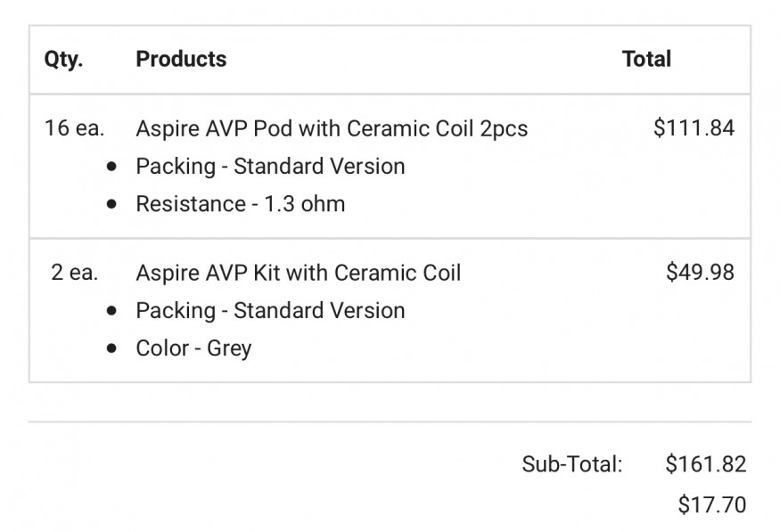Click the Products column header
The width and height of the screenshot is (780, 532).
(181, 59)
